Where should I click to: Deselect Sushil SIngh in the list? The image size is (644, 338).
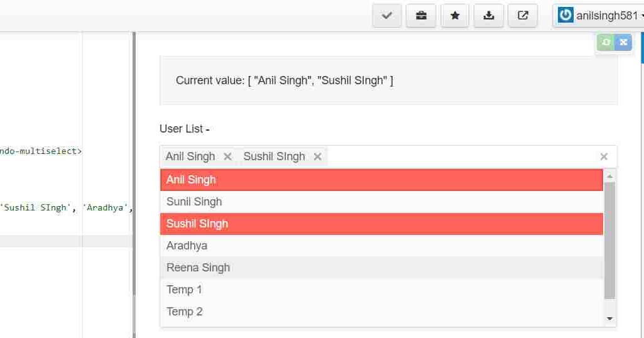381,224
